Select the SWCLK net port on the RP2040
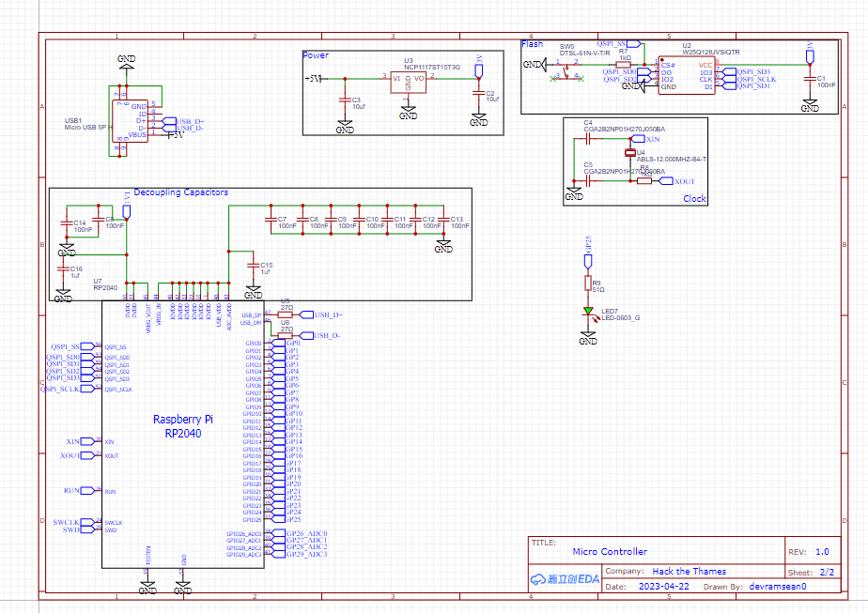This screenshot has height=613, width=868. [x=74, y=522]
